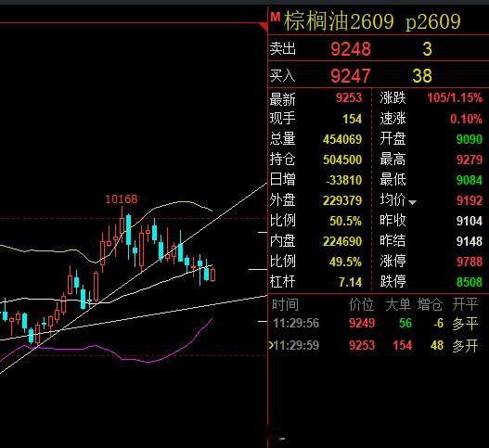
Task: Click the 最低 value 9084
Action: point(470,180)
